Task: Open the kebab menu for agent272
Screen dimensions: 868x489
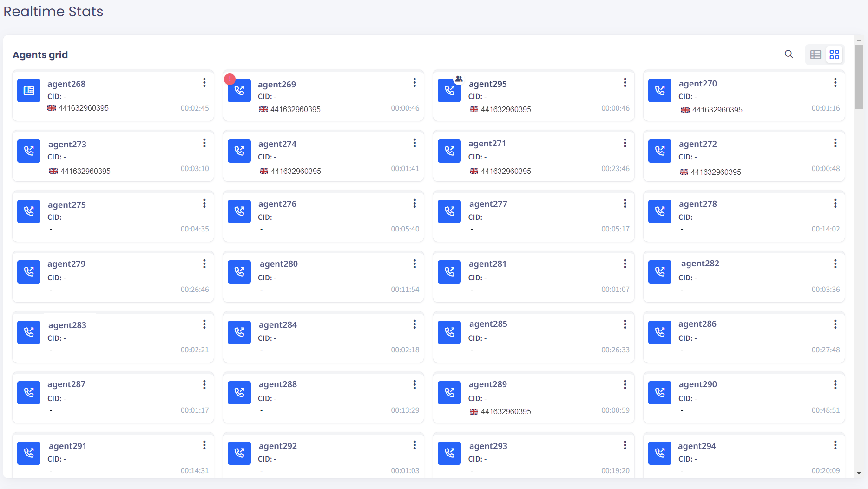Action: (x=835, y=143)
